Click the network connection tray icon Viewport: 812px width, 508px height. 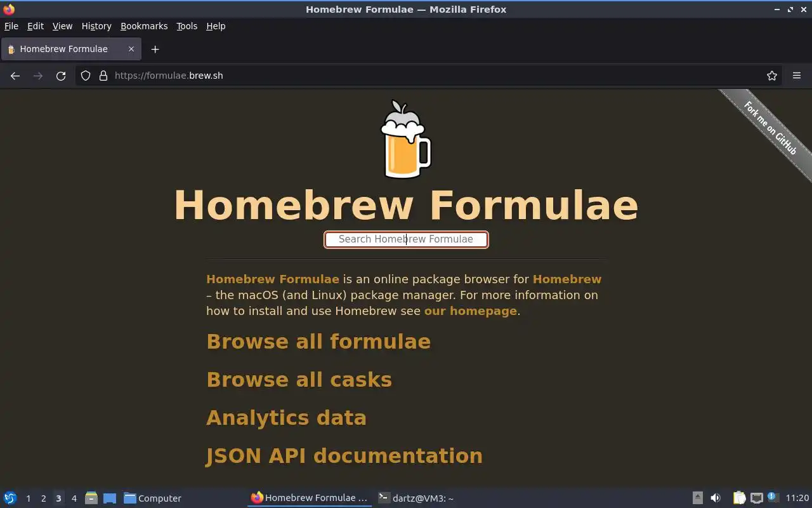coord(756,498)
